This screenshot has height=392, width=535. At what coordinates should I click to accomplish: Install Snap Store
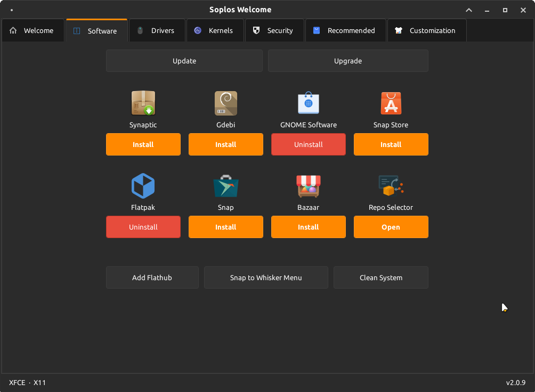(x=391, y=144)
